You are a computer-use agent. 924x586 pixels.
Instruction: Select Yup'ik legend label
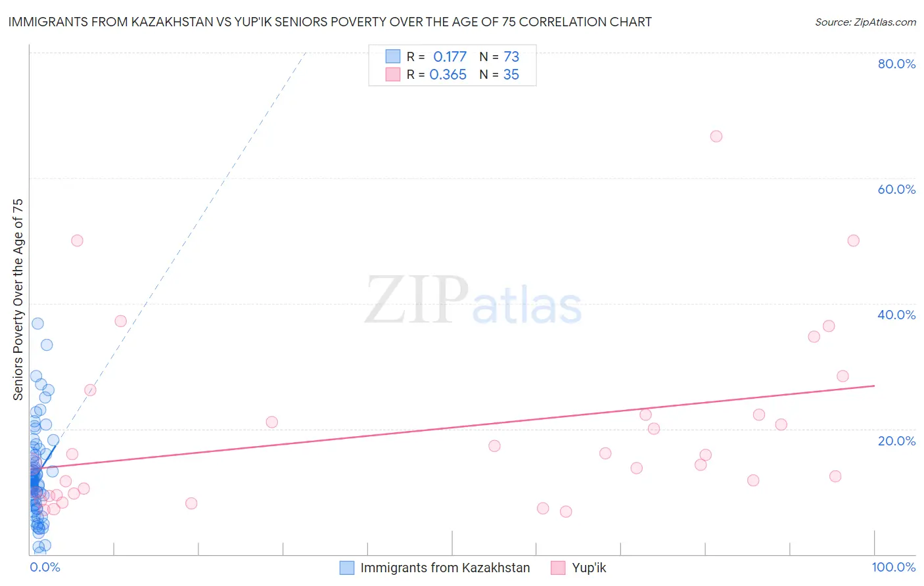[x=589, y=568]
